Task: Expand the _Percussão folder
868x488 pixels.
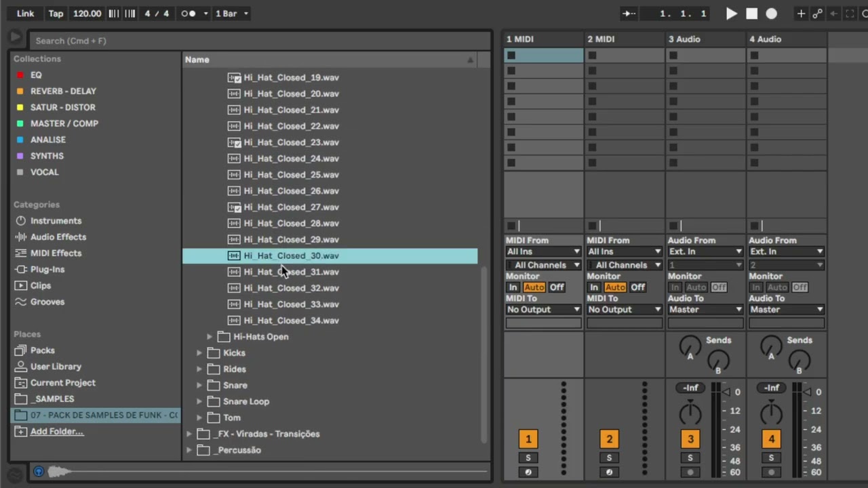Action: [x=189, y=450]
